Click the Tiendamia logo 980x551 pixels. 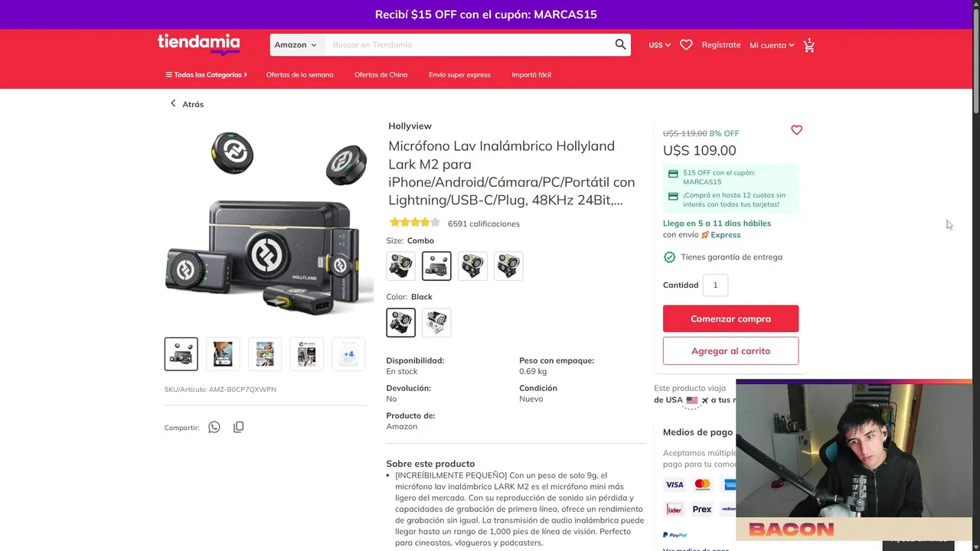[199, 44]
